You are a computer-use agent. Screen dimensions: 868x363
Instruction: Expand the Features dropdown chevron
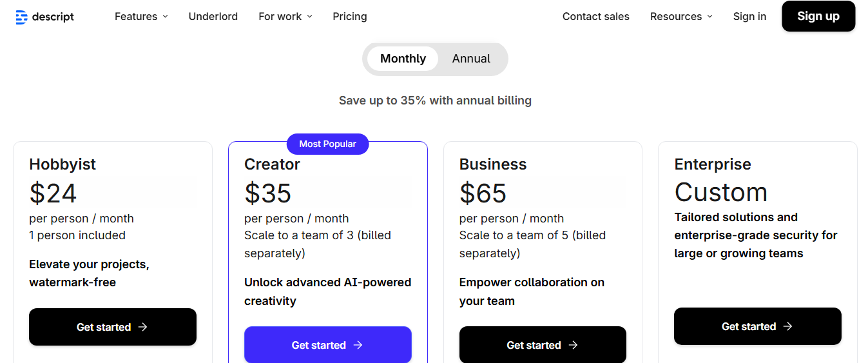[166, 17]
